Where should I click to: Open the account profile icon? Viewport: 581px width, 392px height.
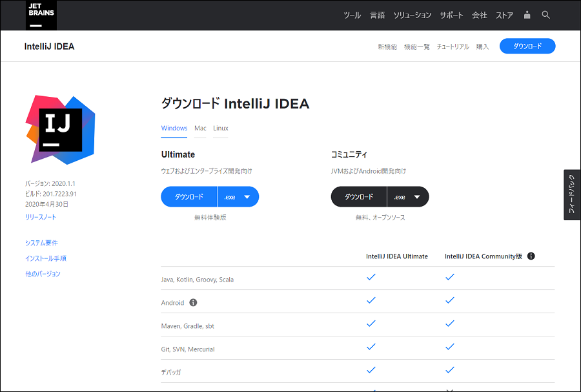[527, 15]
